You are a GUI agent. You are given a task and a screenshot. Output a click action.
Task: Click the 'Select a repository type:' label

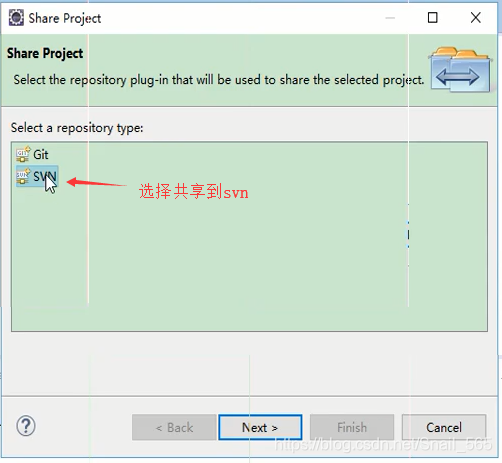[77, 128]
